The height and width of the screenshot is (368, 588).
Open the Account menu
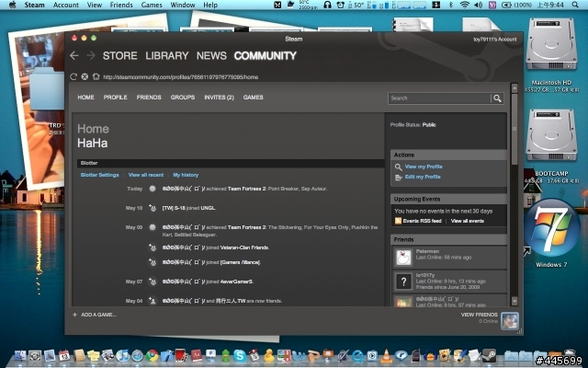pos(66,5)
